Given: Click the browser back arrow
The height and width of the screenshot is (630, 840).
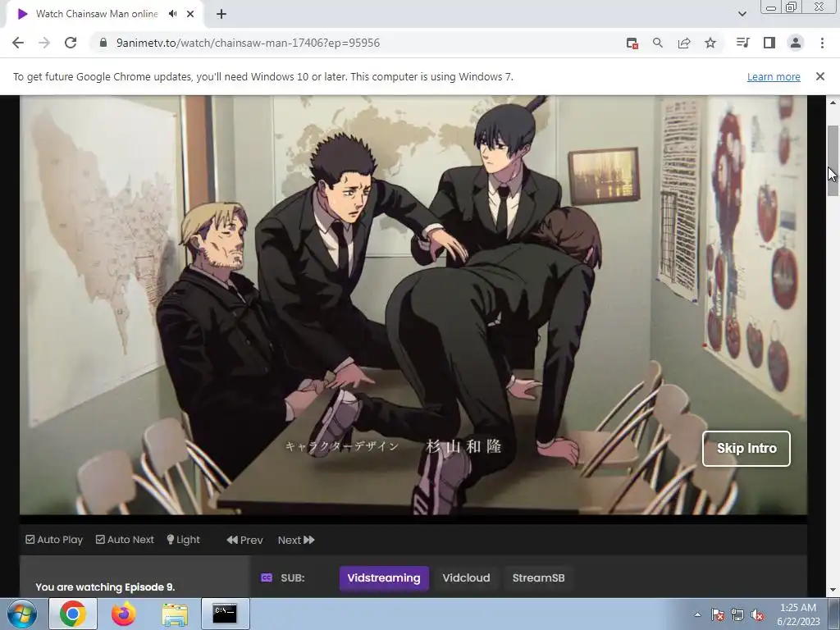Looking at the screenshot, I should coord(18,43).
